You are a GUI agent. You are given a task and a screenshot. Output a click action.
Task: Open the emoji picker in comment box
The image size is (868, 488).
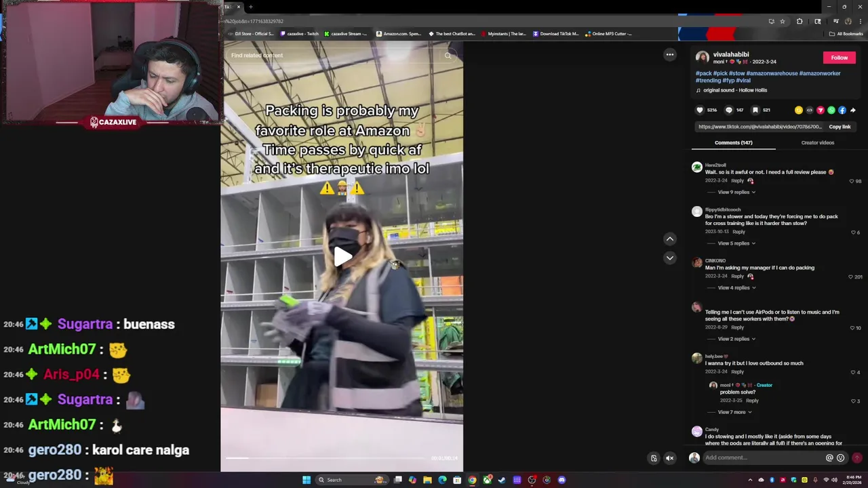[841, 458]
